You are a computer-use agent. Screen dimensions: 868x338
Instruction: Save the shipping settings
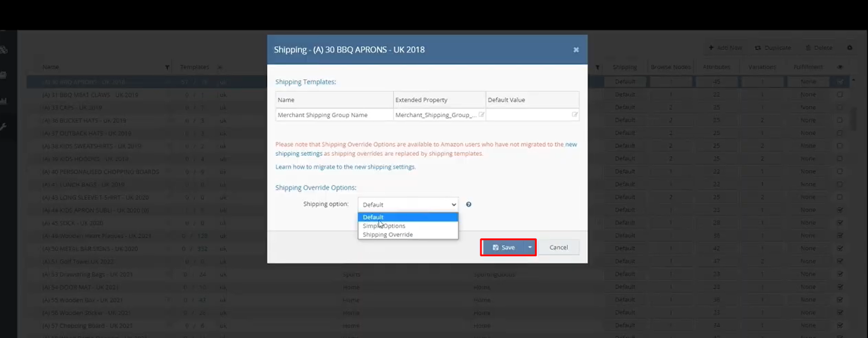click(x=503, y=247)
